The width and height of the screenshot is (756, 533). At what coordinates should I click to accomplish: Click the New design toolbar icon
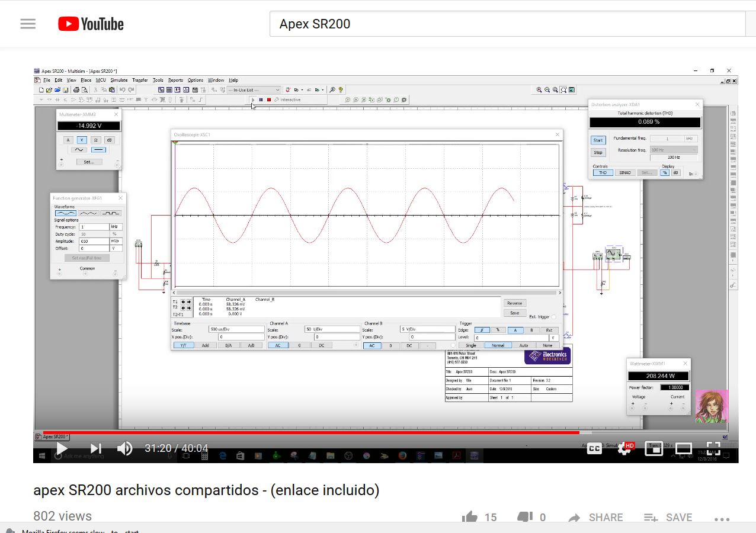click(41, 90)
